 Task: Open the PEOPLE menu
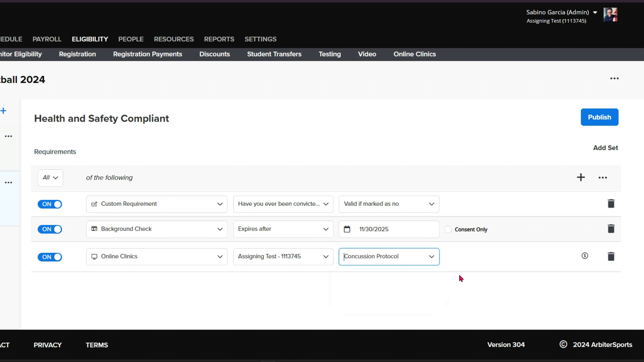[x=131, y=39]
